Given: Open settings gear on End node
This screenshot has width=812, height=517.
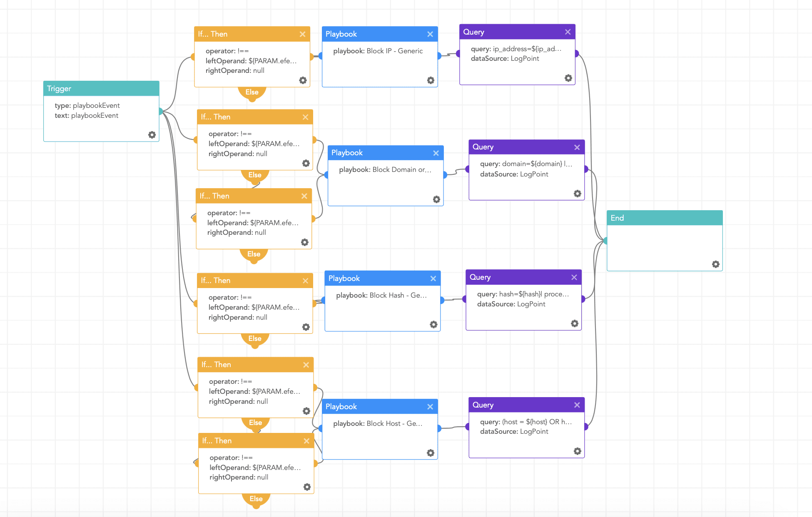Looking at the screenshot, I should 715,264.
